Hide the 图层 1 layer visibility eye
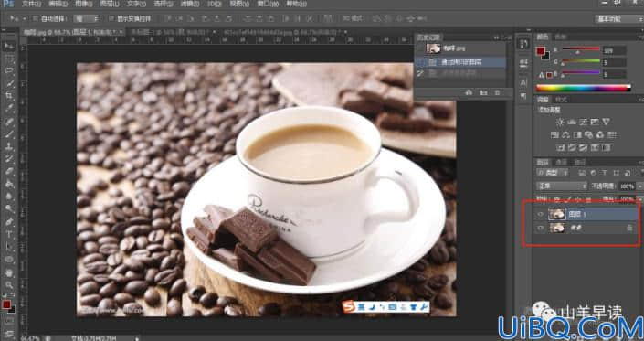This screenshot has width=644, height=341. (541, 214)
